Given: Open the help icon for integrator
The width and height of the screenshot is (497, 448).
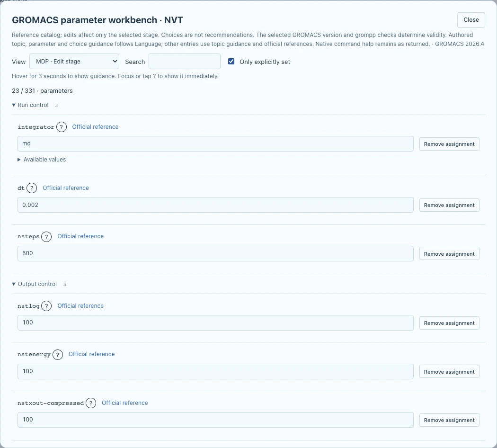Looking at the screenshot, I should point(62,127).
